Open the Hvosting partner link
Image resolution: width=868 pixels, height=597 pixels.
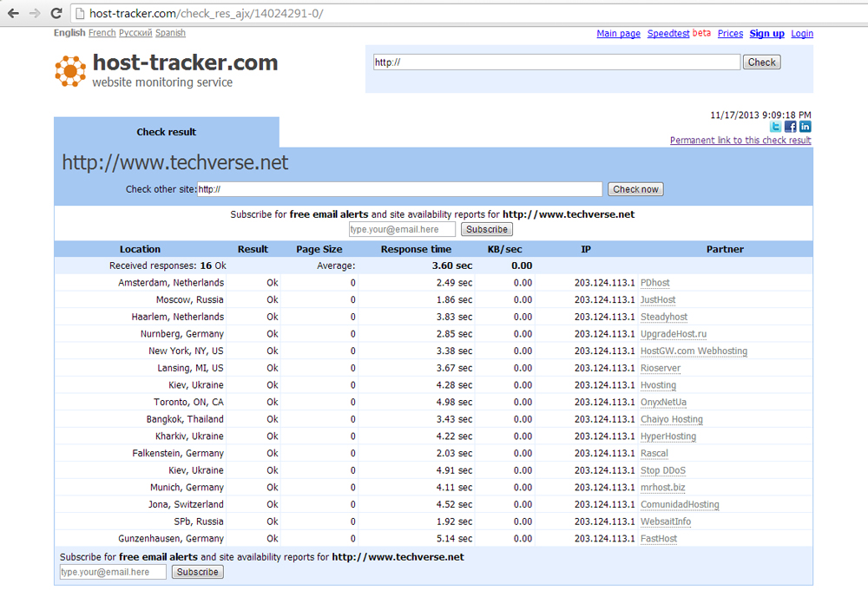(658, 385)
